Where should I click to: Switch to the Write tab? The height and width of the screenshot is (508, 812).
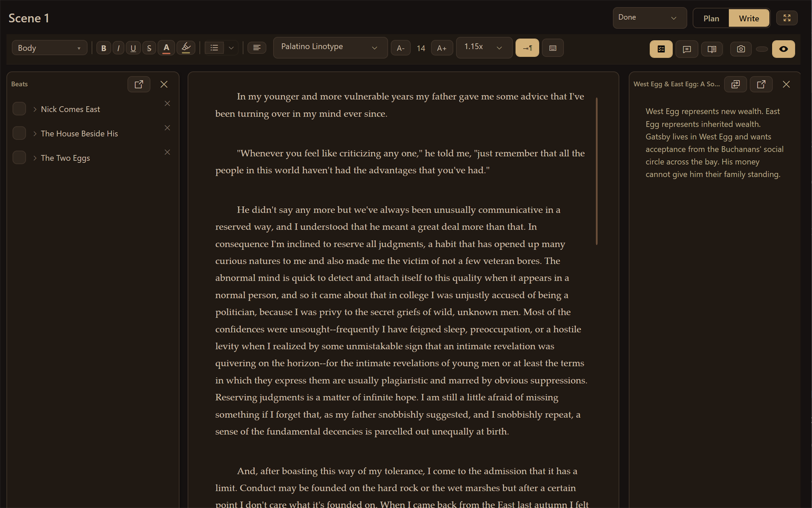click(x=749, y=18)
